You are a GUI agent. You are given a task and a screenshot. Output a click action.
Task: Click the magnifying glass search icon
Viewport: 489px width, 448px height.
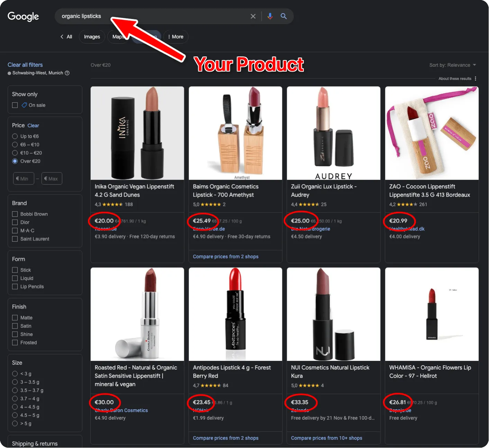point(283,16)
